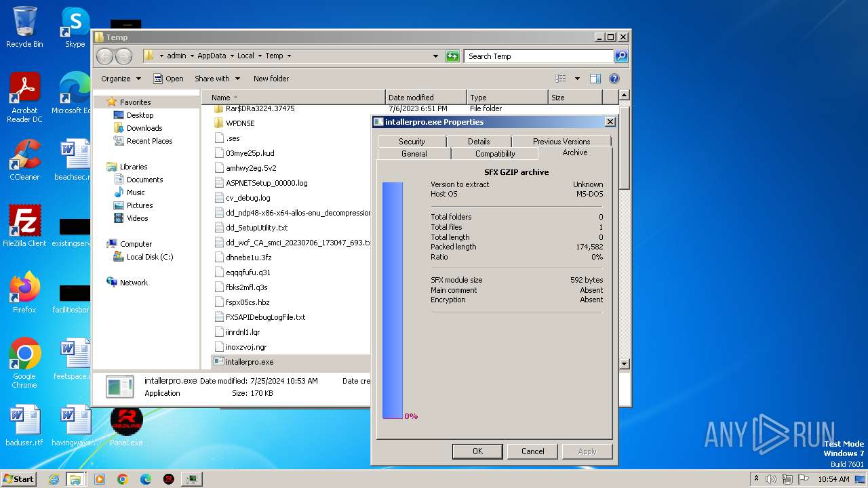The height and width of the screenshot is (488, 868).
Task: Click Cancel in the Properties dialog
Action: 532,451
